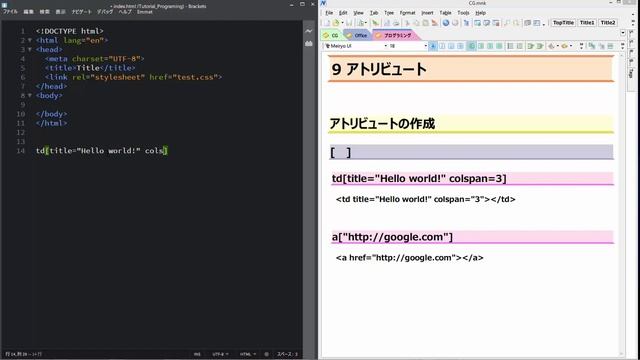
Task: Open the Insert menu in CG.mnk window
Action: pyautogui.click(x=427, y=13)
